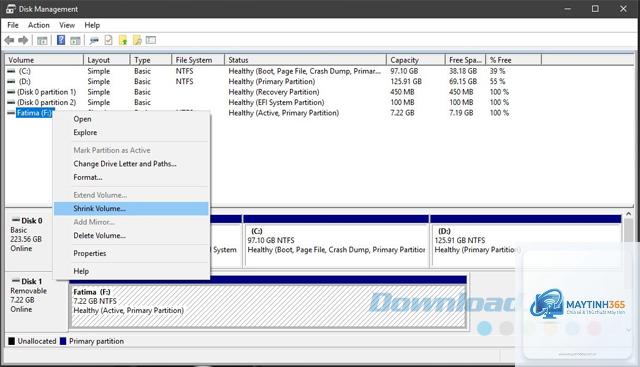This screenshot has width=640, height=367.
Task: Click the yellow sheet with green arrow icon
Action: (123, 40)
